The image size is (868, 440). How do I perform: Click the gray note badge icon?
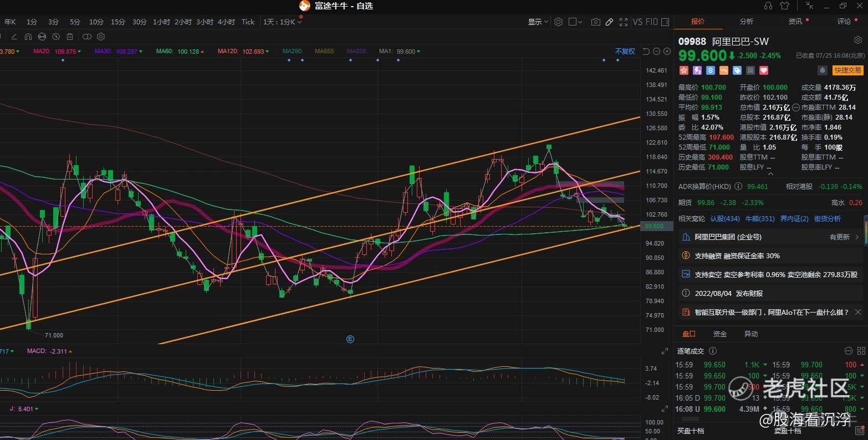(x=750, y=70)
